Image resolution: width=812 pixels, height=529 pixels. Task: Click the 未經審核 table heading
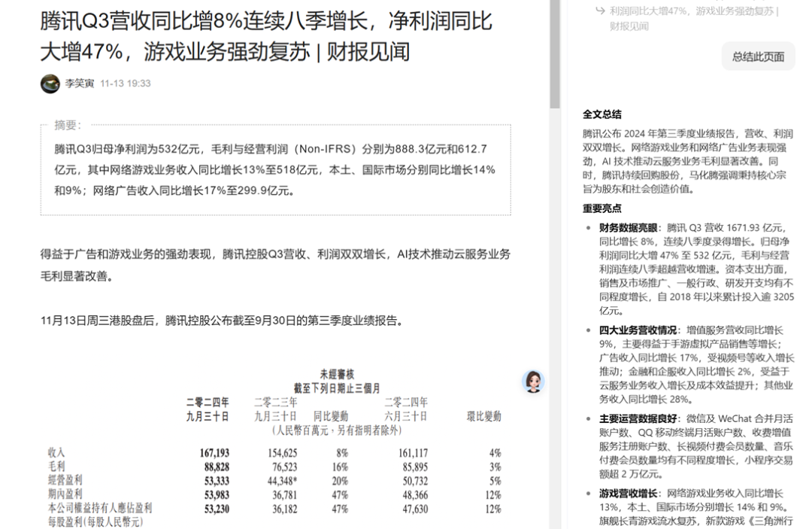[337, 374]
